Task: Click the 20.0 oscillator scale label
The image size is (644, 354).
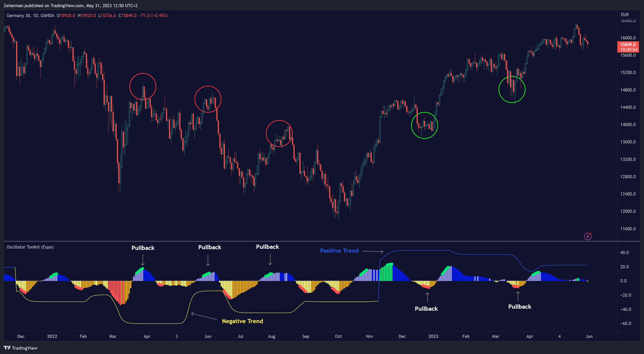Action: (x=624, y=267)
